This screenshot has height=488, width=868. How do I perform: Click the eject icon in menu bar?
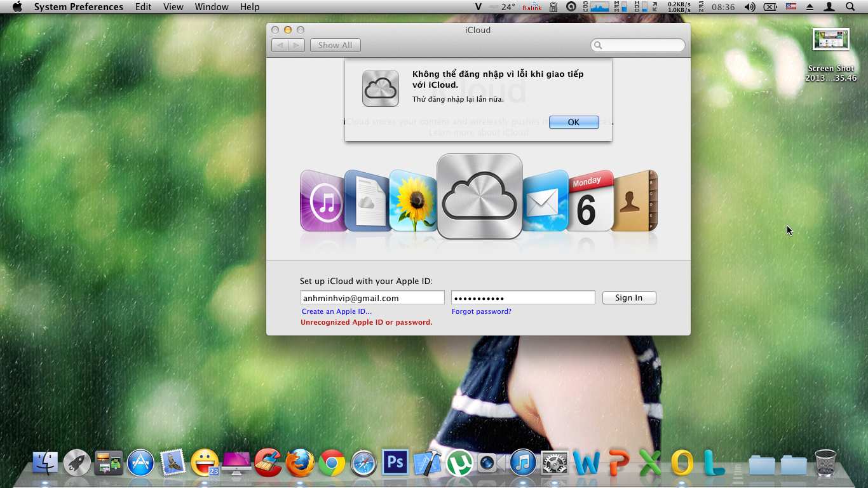(x=810, y=7)
